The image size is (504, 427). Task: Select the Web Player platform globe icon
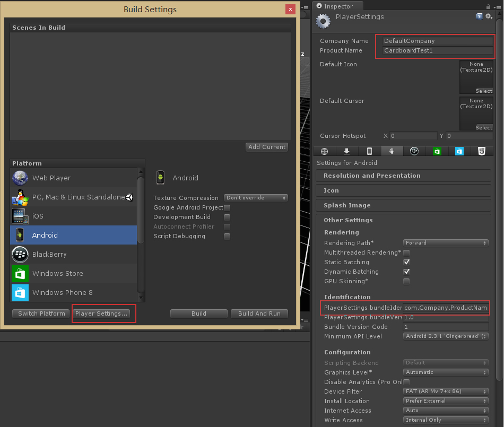pyautogui.click(x=20, y=178)
